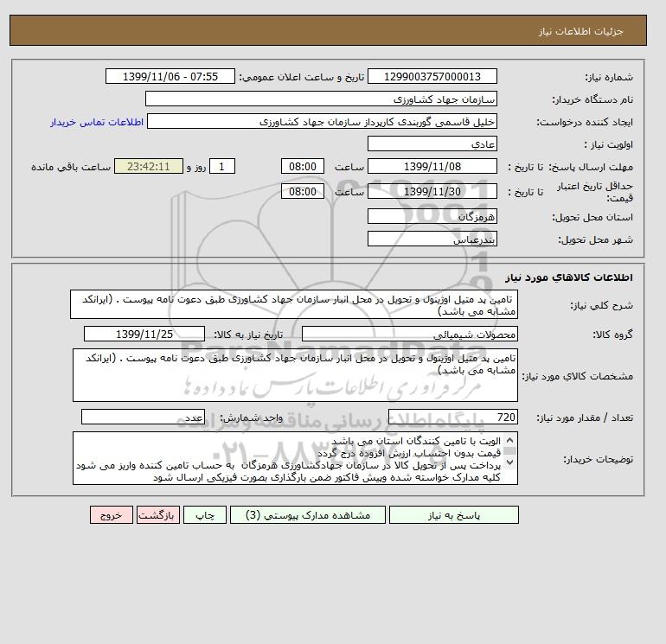The image size is (666, 644).
Task: Click item specifications text area
Action: pyautogui.click(x=295, y=375)
